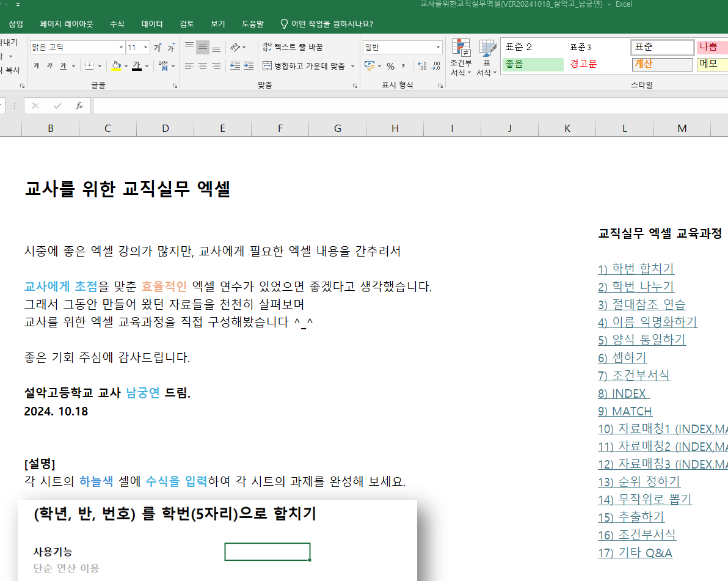728x581 pixels.
Task: Increase decimal places
Action: pos(422,66)
